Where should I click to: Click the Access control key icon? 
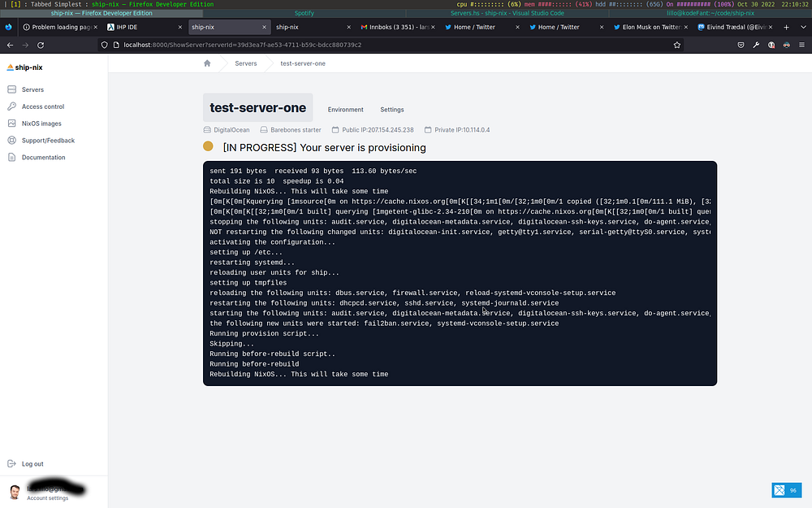click(12, 106)
